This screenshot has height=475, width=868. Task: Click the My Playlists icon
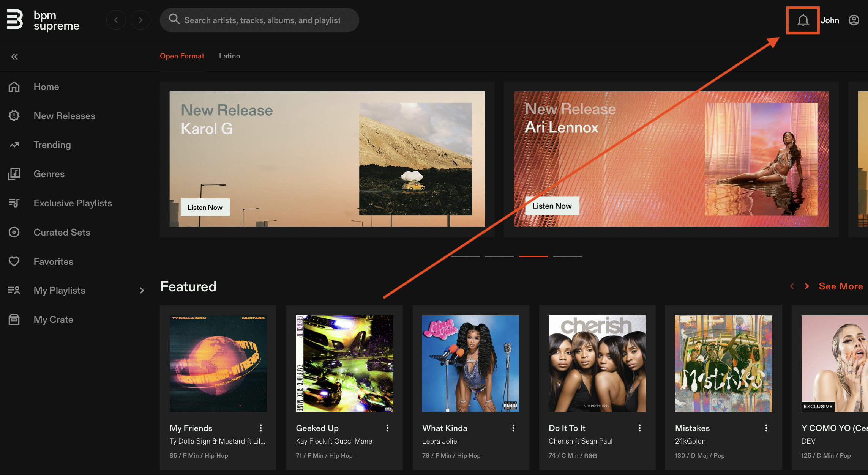tap(14, 290)
